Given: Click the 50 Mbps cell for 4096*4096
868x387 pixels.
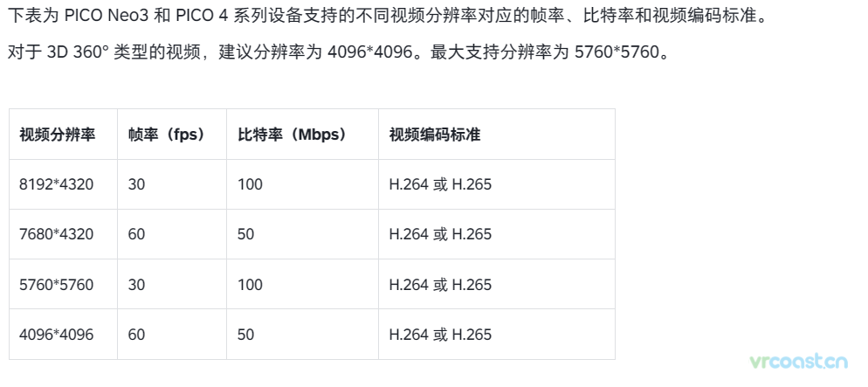Looking at the screenshot, I should pyautogui.click(x=302, y=335).
